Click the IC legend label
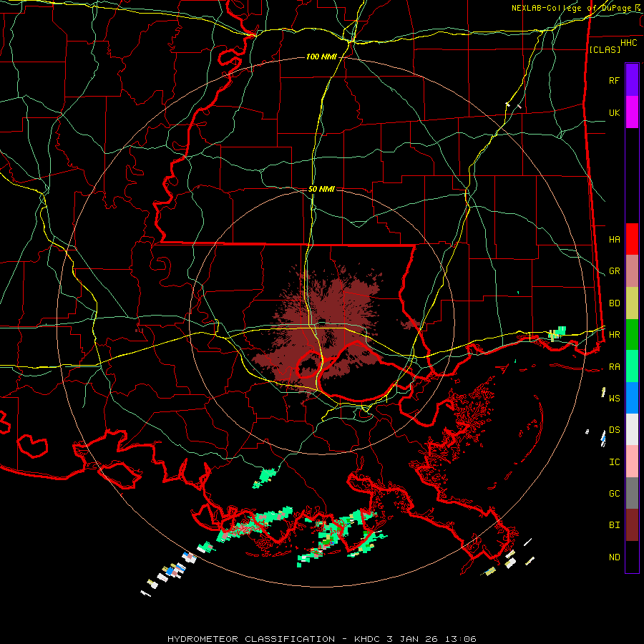This screenshot has height=644, width=644. point(614,462)
